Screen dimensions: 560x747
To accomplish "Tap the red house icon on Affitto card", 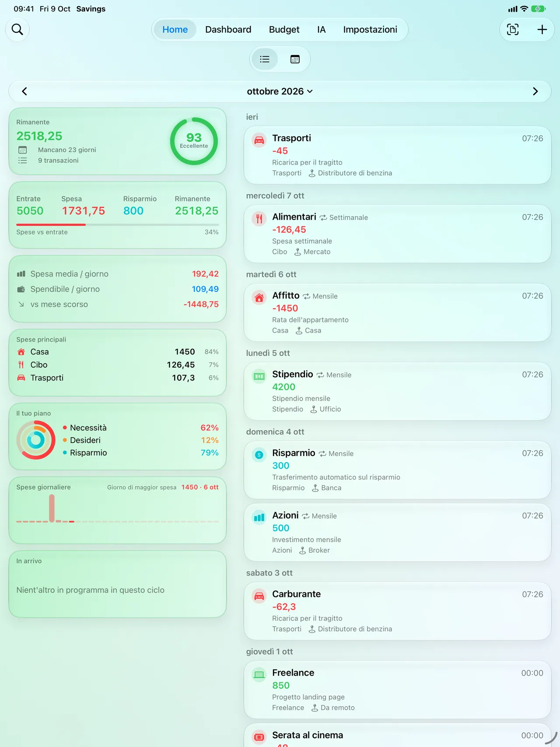I will point(259,298).
